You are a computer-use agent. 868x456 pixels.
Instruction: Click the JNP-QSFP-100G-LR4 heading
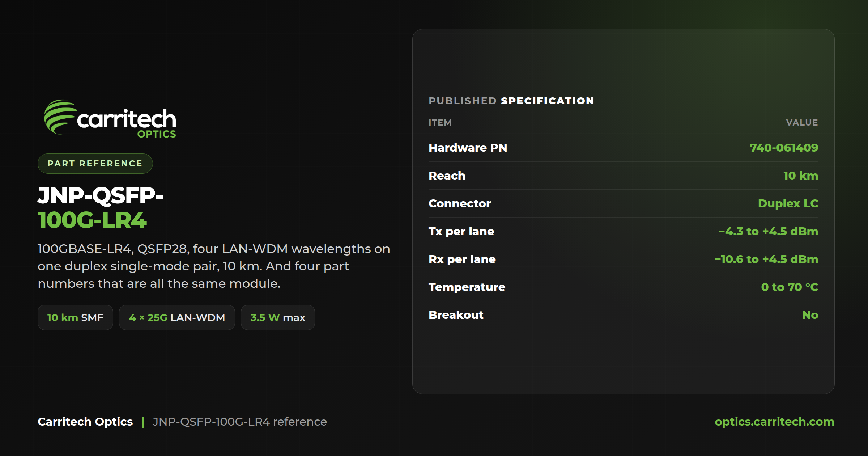[x=101, y=208]
